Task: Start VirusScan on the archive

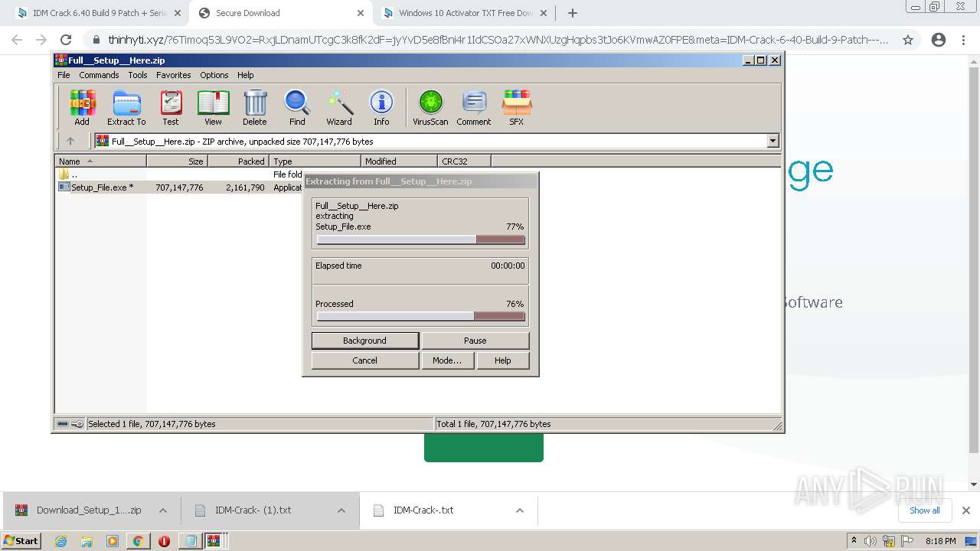Action: [x=430, y=107]
